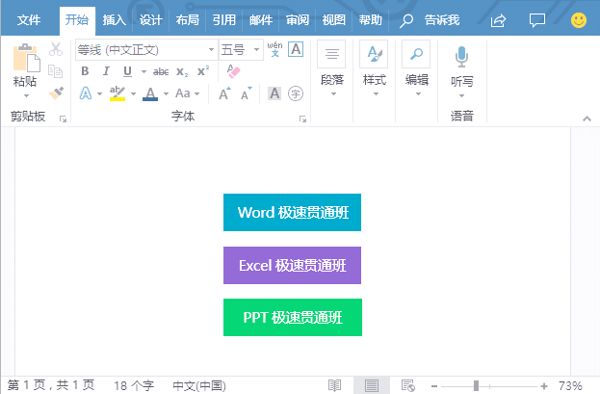The width and height of the screenshot is (600, 394).
Task: Click the 段落 paragraph button
Action: 332,69
